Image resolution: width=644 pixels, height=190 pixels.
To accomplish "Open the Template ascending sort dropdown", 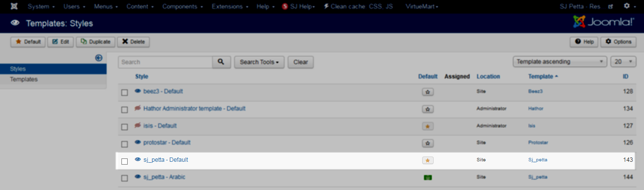I will 560,62.
